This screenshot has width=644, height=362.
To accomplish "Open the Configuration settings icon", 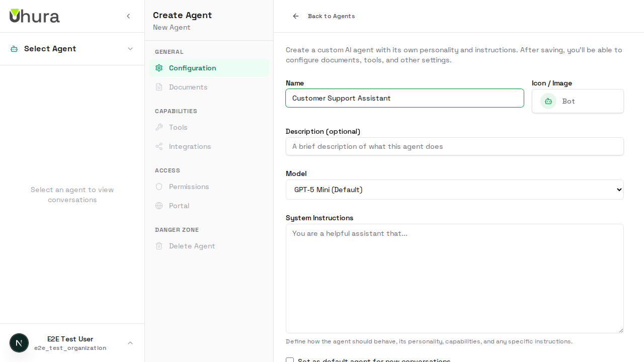I will tap(159, 68).
